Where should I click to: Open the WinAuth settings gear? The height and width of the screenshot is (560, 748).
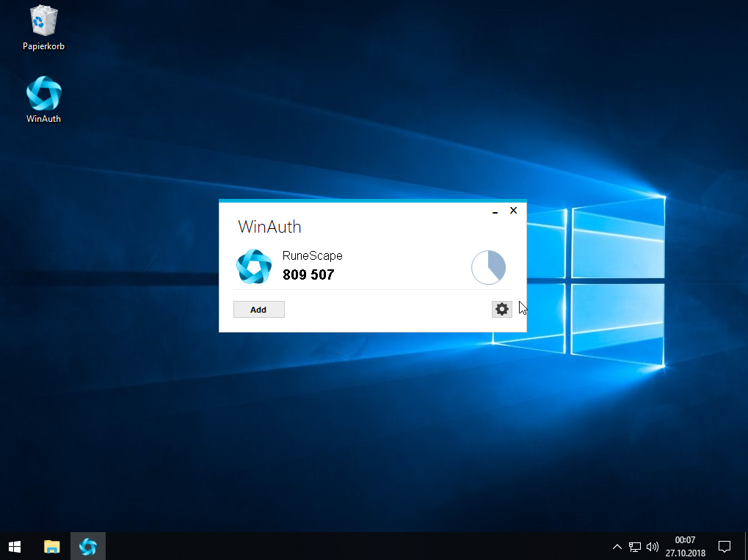(501, 309)
